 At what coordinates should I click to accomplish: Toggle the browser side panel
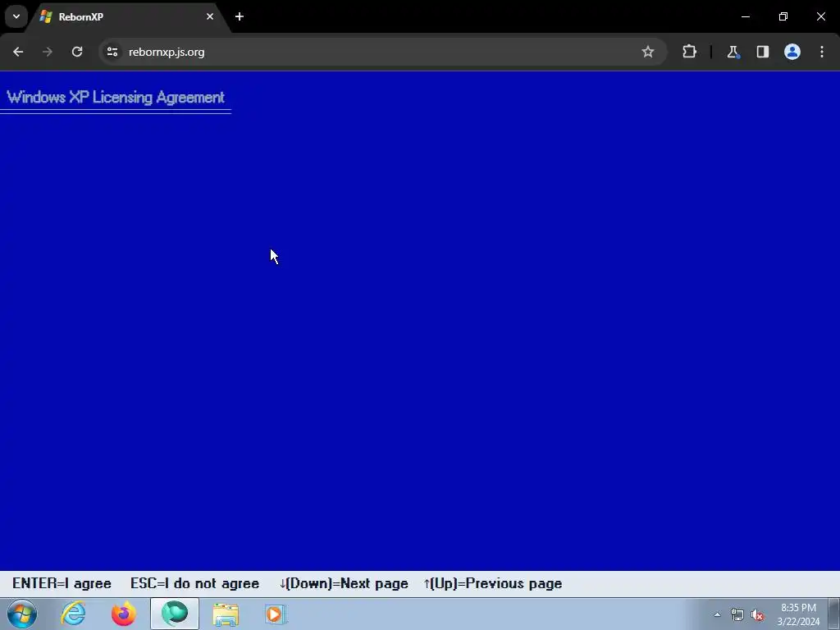coord(762,52)
